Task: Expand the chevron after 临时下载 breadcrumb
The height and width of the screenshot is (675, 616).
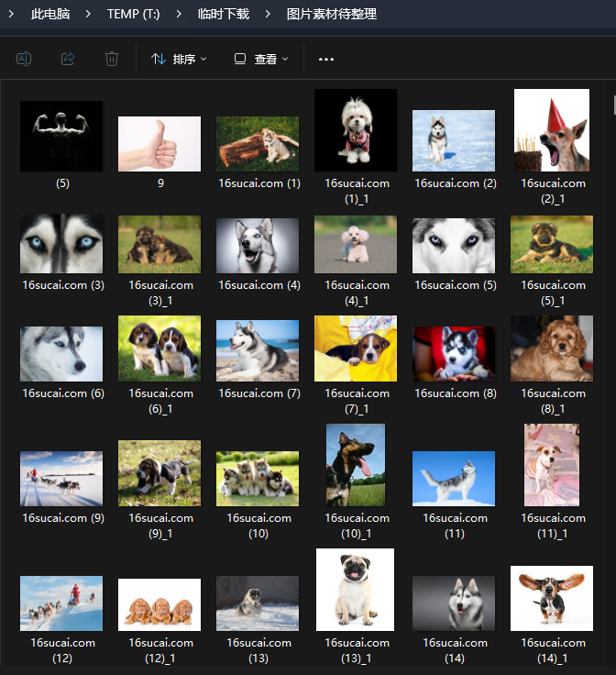Action: point(268,14)
